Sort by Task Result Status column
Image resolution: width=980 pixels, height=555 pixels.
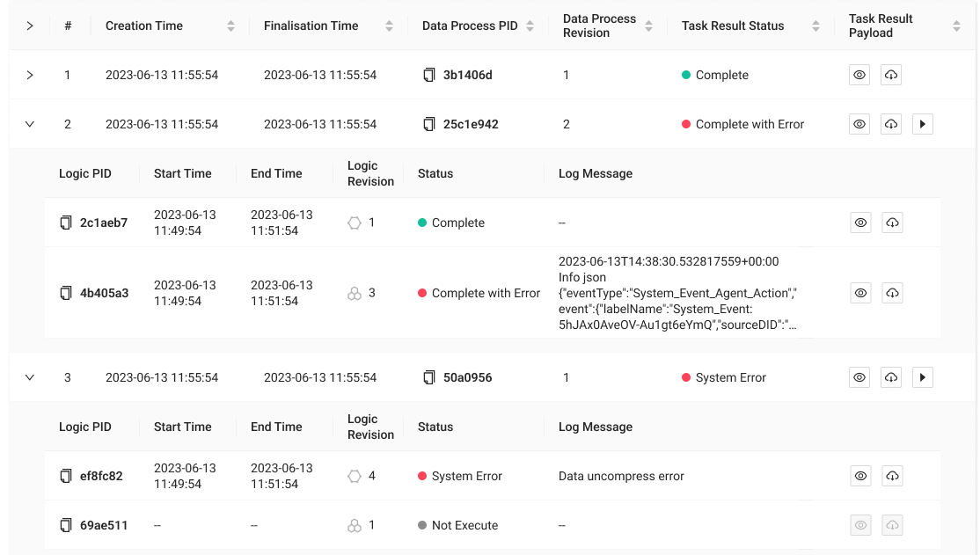tap(815, 26)
